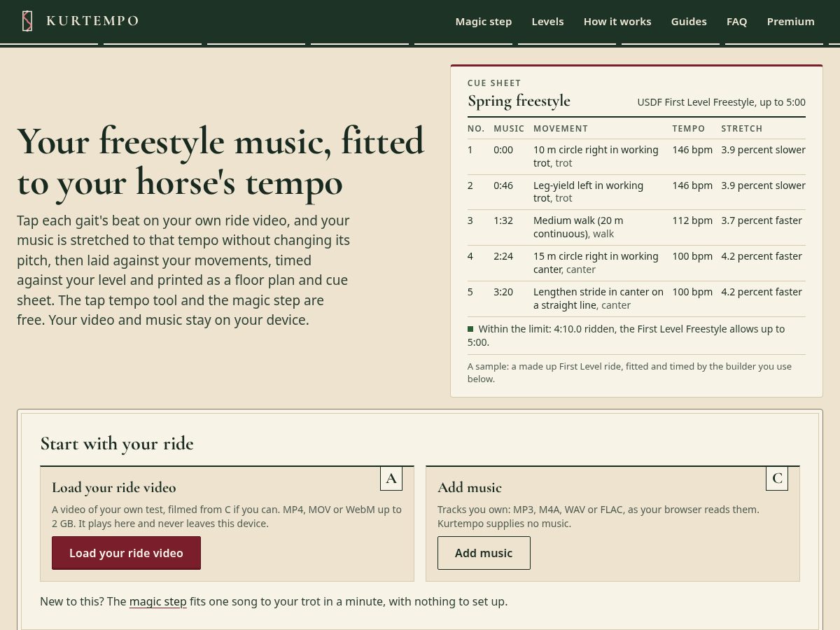This screenshot has width=840, height=630.
Task: Click the MOVEMENT column header
Action: pos(561,129)
